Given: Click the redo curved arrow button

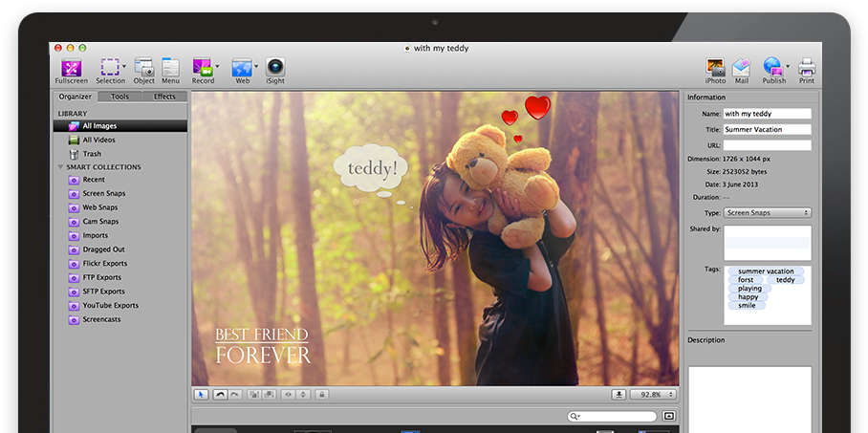Looking at the screenshot, I should (235, 395).
